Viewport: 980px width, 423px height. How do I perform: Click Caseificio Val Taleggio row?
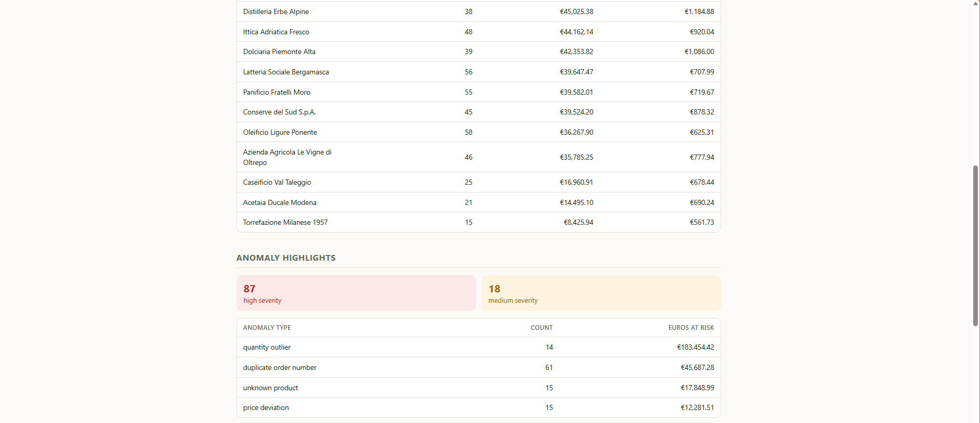coord(478,182)
